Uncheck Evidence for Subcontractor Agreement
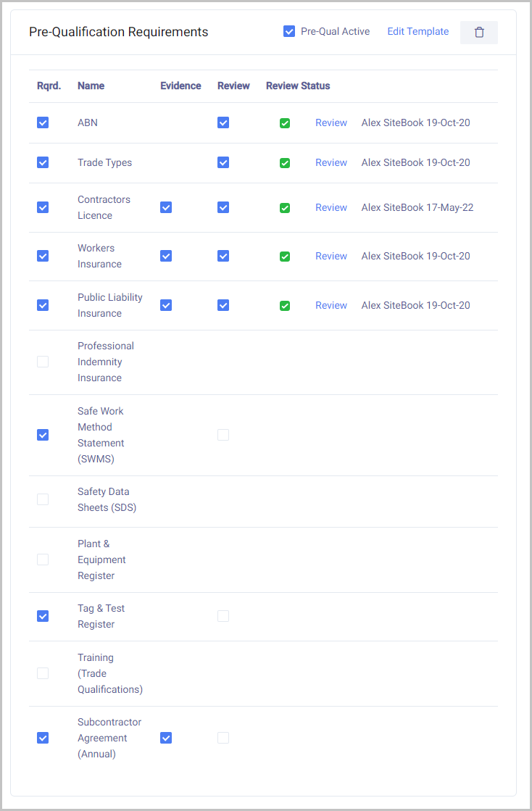The width and height of the screenshot is (532, 811). (166, 738)
